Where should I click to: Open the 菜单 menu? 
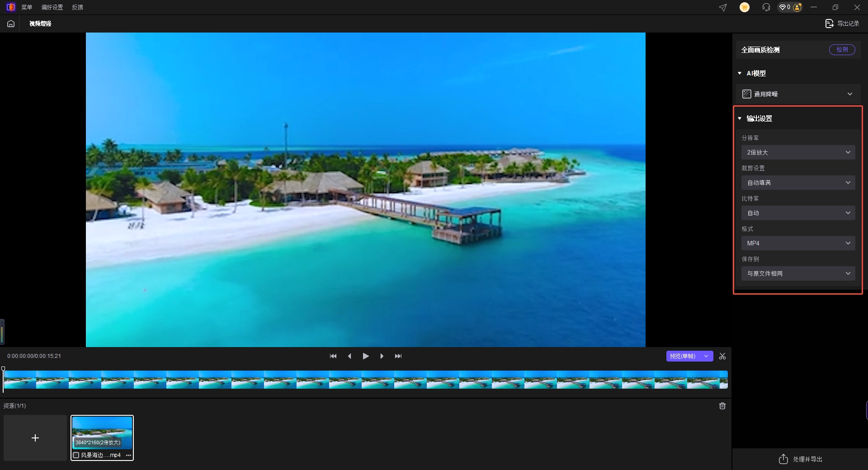click(x=27, y=7)
